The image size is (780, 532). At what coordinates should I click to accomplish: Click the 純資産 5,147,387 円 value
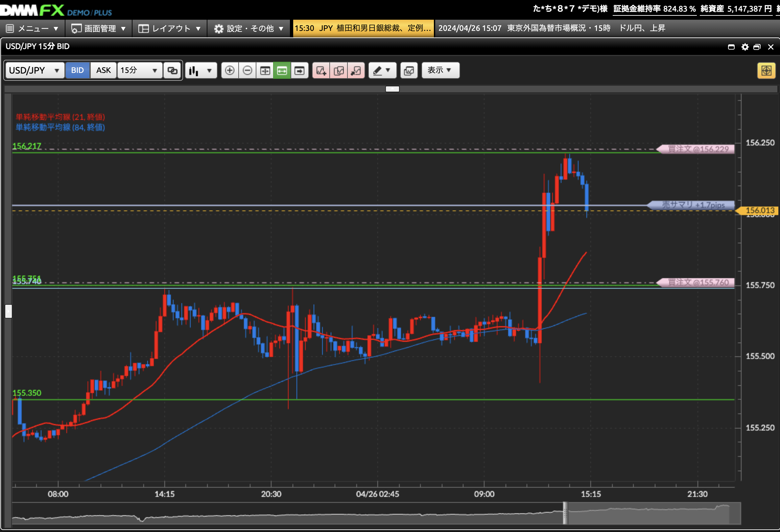click(736, 9)
